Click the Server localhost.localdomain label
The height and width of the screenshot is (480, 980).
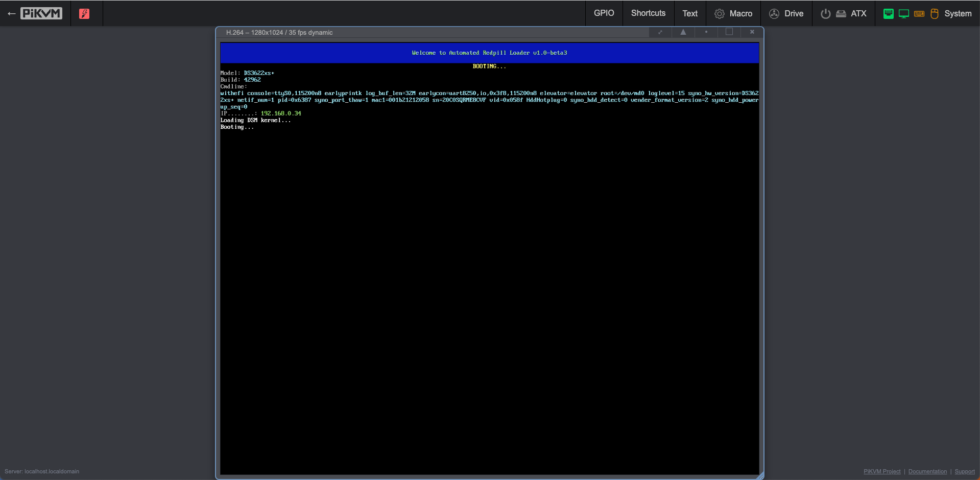tap(42, 471)
